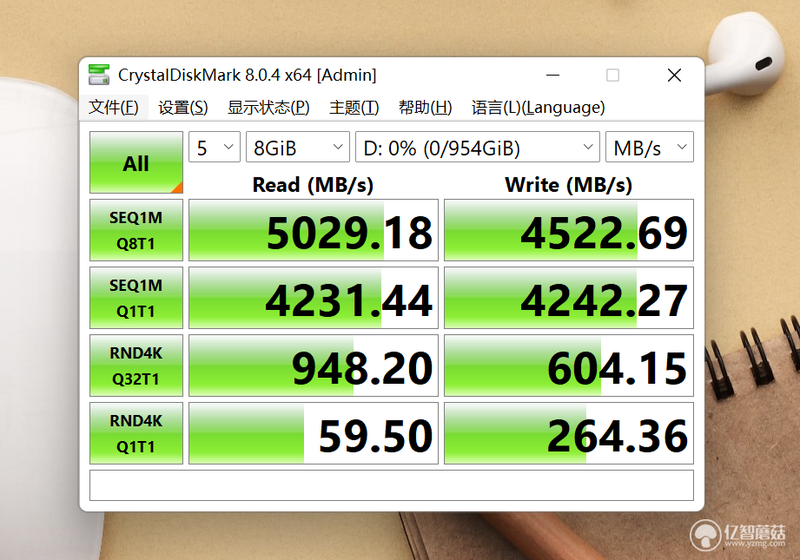
Task: Click the 604.15 write result
Action: pyautogui.click(x=569, y=366)
